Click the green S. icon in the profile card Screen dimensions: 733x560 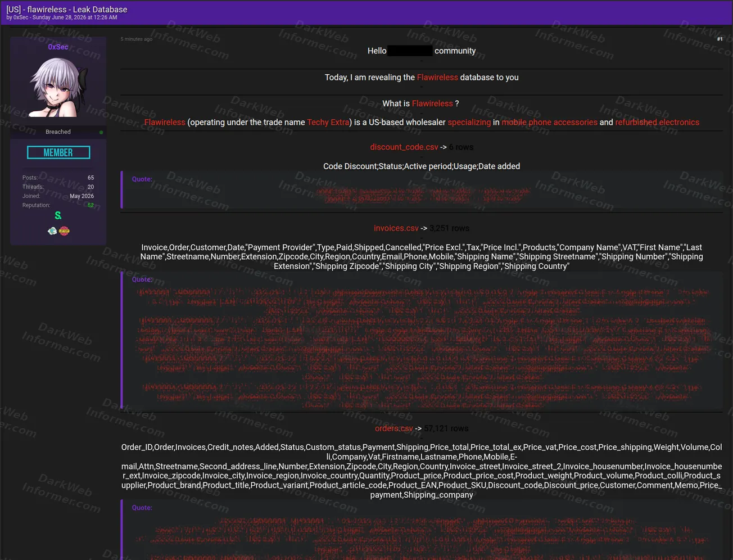coord(58,215)
